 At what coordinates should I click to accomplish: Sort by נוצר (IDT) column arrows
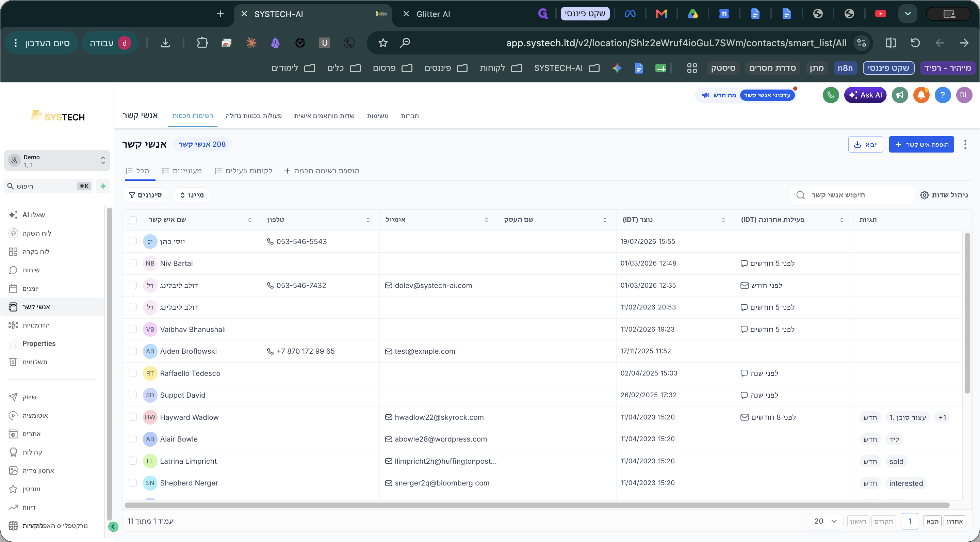click(723, 220)
